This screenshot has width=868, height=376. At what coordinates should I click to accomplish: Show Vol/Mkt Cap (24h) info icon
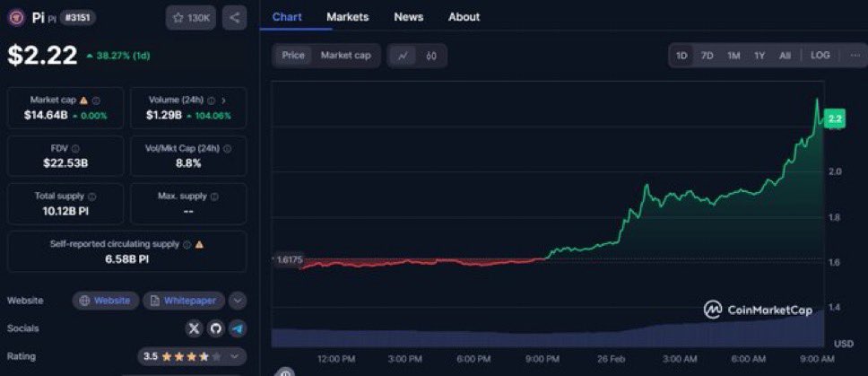[228, 148]
